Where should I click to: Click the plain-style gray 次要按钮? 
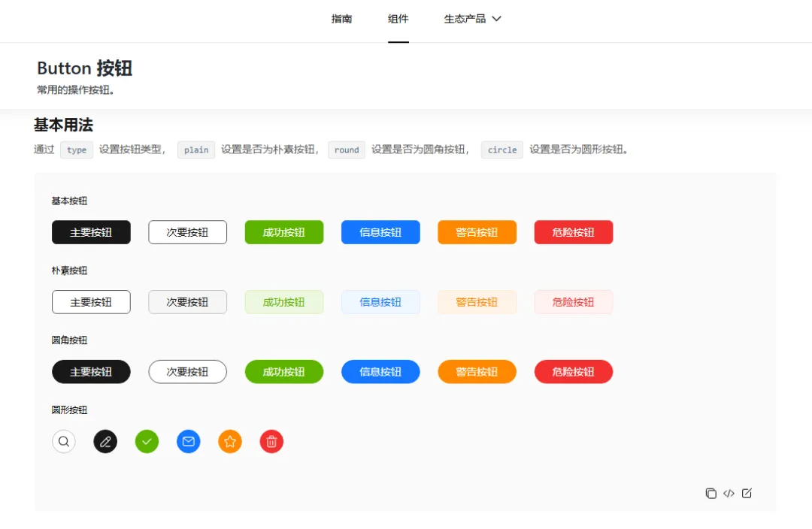coord(187,302)
